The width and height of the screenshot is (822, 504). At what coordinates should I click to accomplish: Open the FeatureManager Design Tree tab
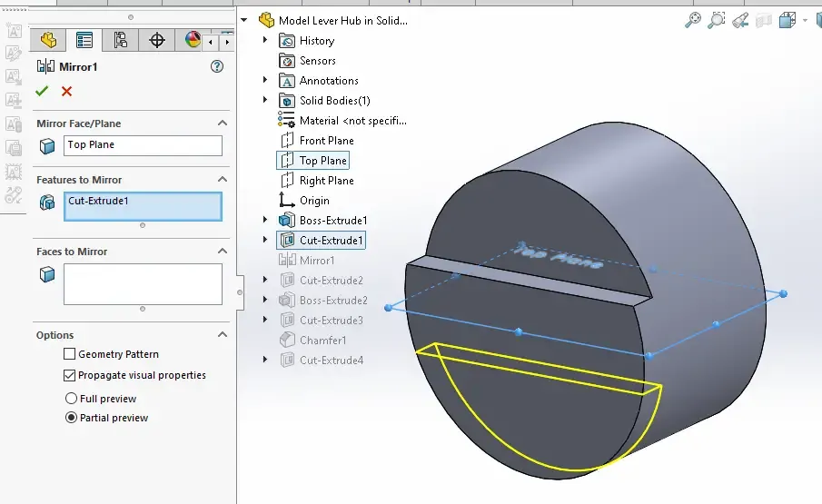(x=48, y=40)
